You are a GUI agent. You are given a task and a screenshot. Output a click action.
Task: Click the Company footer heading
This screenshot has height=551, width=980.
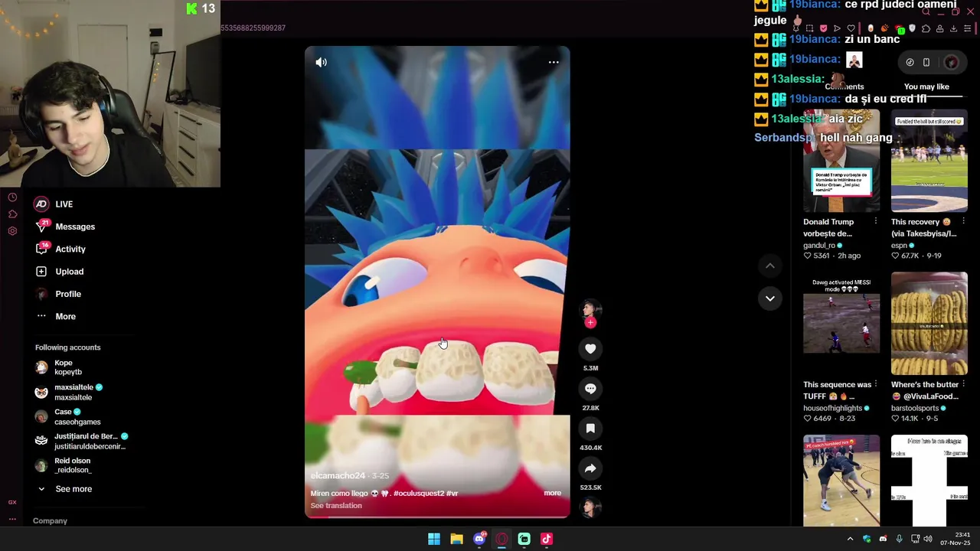pyautogui.click(x=50, y=521)
